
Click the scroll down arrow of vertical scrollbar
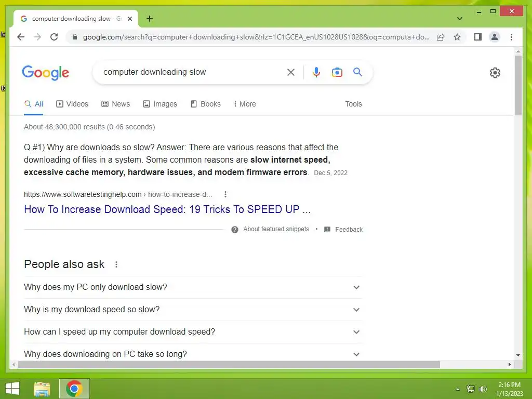click(518, 355)
